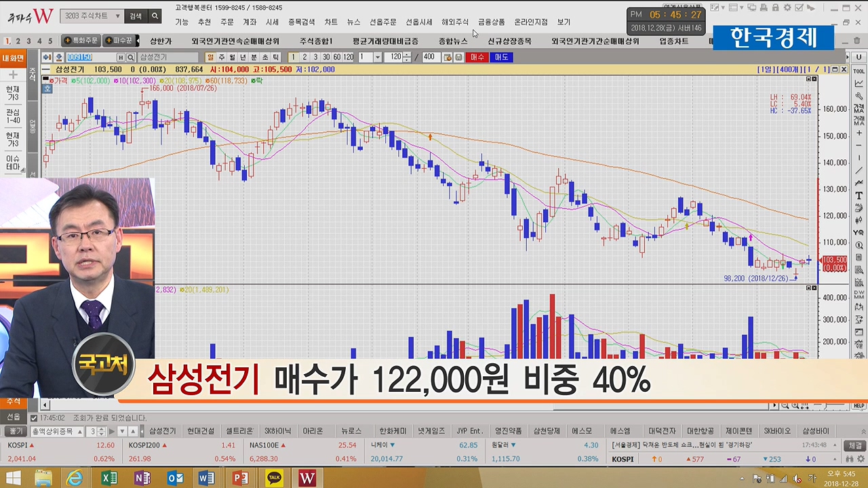Image resolution: width=868 pixels, height=488 pixels.
Task: Select the 일 (daily) chart period toggle
Action: (211, 58)
